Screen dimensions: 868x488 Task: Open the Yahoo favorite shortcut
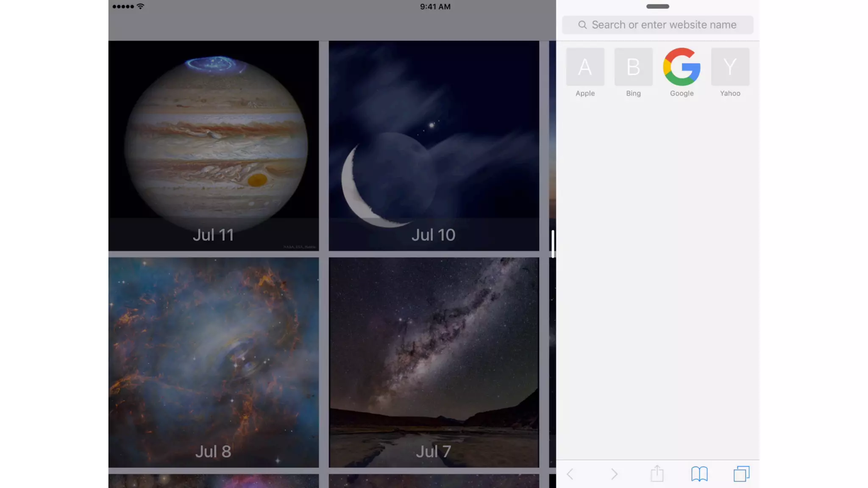tap(730, 67)
